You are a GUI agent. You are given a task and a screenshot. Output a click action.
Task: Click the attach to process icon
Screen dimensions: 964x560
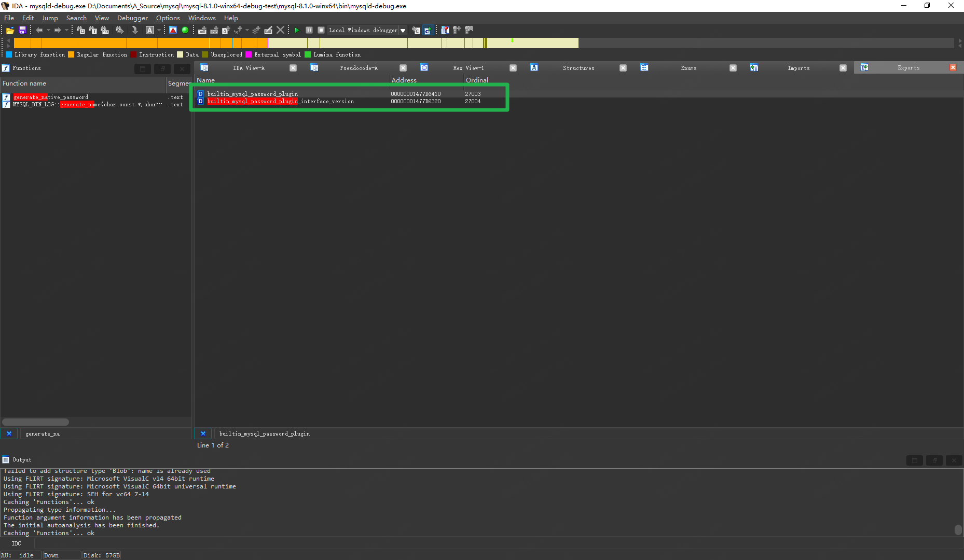point(416,30)
